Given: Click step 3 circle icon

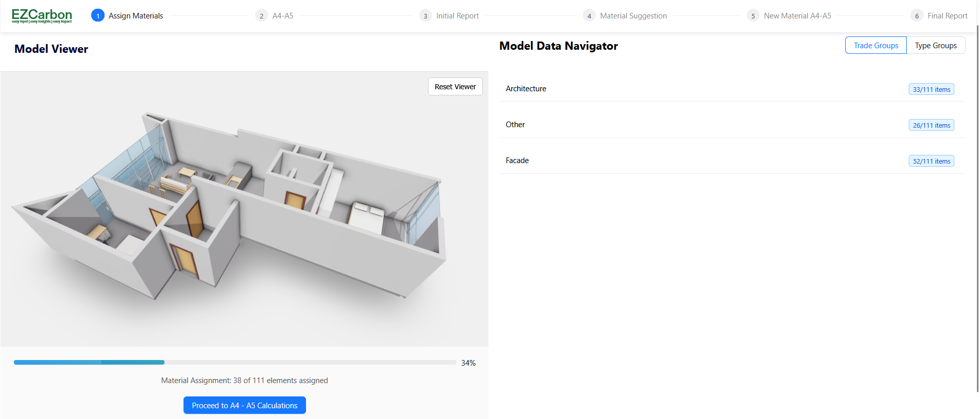Looking at the screenshot, I should click(x=425, y=16).
